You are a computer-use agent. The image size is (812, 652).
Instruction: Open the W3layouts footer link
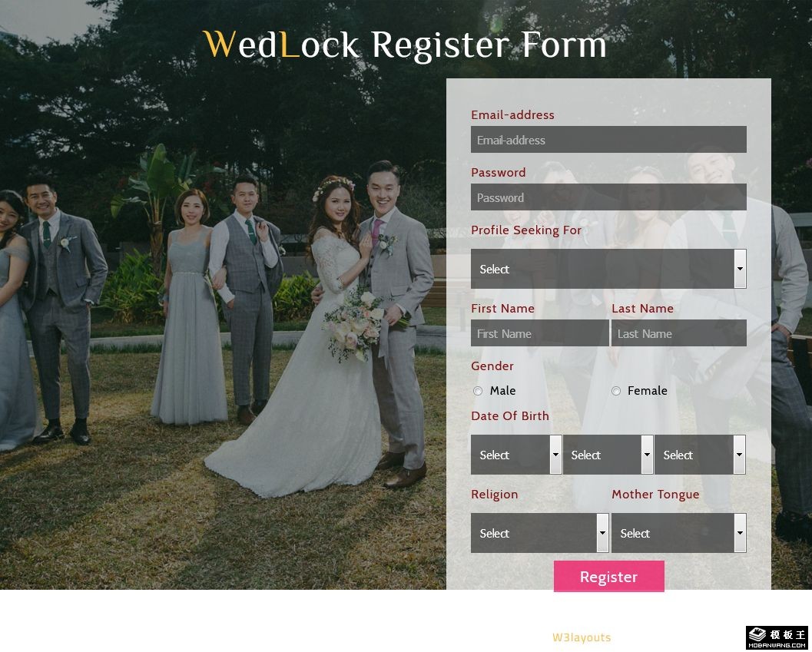[582, 637]
